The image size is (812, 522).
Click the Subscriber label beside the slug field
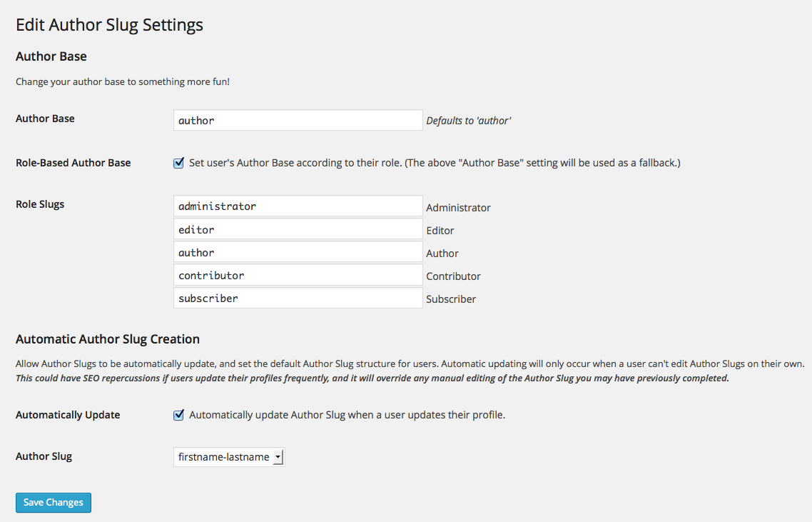[451, 299]
